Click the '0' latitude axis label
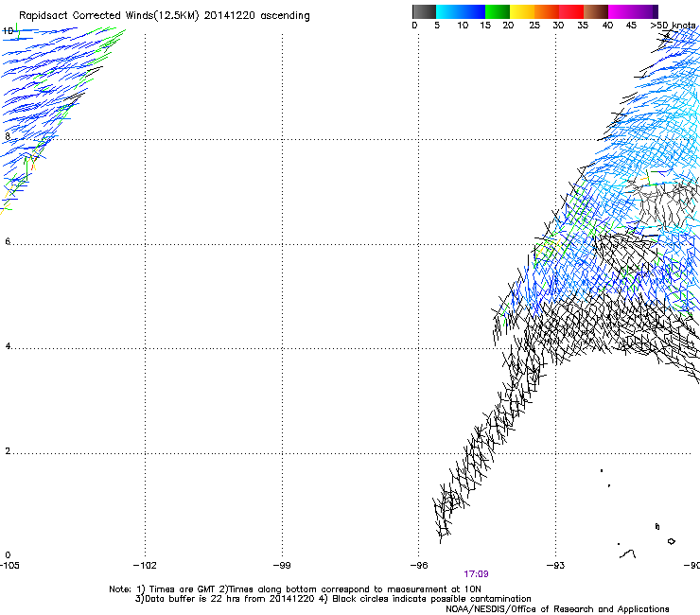The image size is (700, 615). (x=8, y=555)
